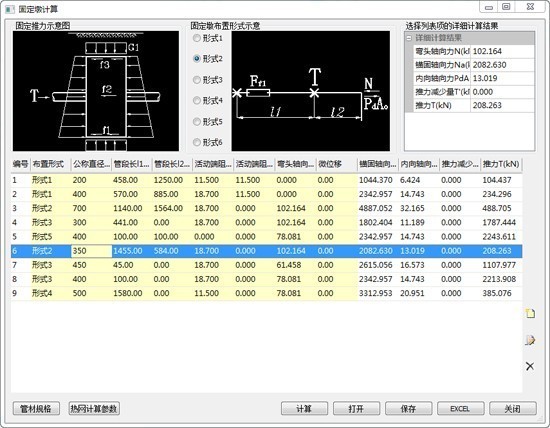
Task: Open the 管材规格 dialog
Action: [36, 409]
